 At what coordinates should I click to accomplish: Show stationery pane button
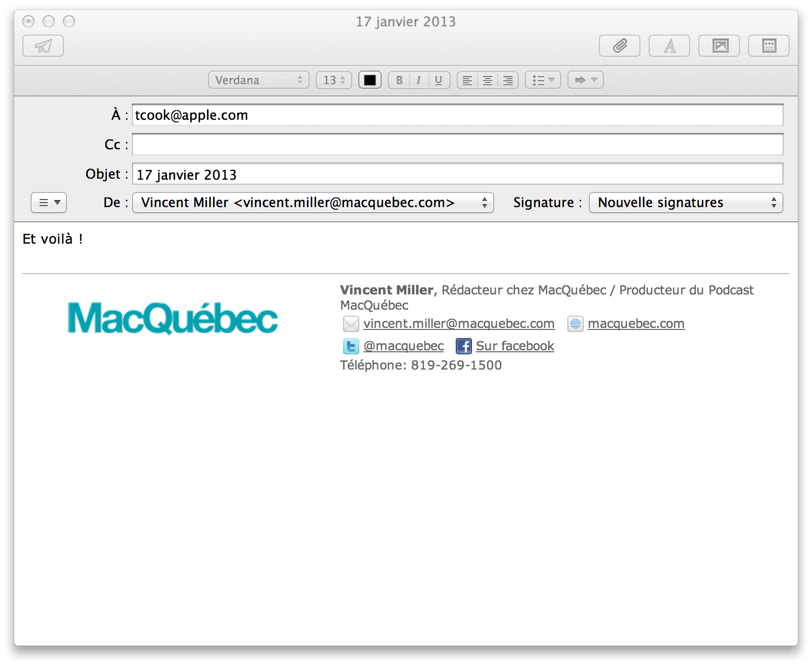click(769, 46)
